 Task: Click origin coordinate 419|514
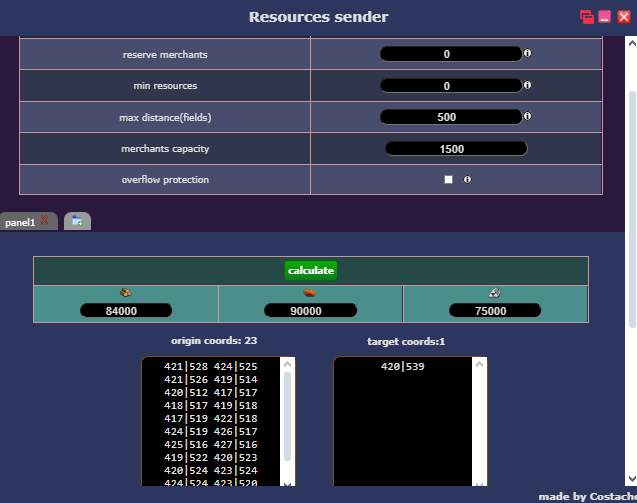point(236,379)
